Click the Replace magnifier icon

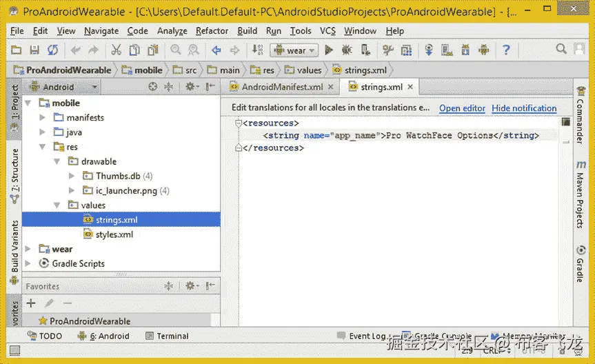(x=194, y=50)
